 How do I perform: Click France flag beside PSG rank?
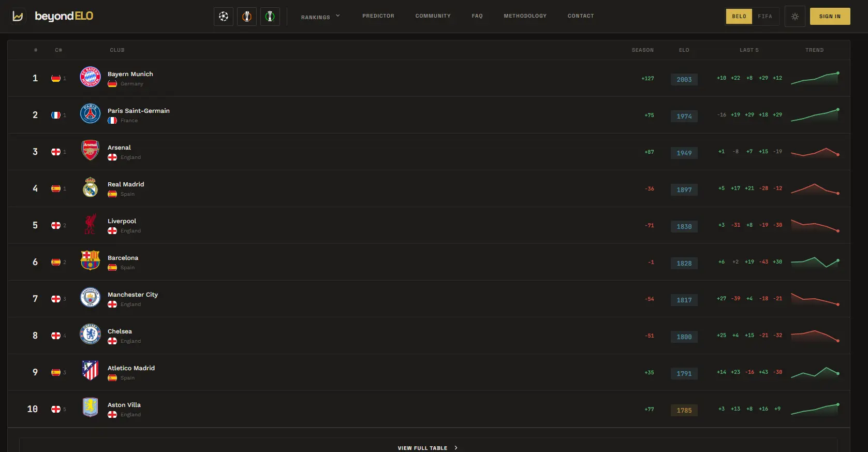[56, 115]
